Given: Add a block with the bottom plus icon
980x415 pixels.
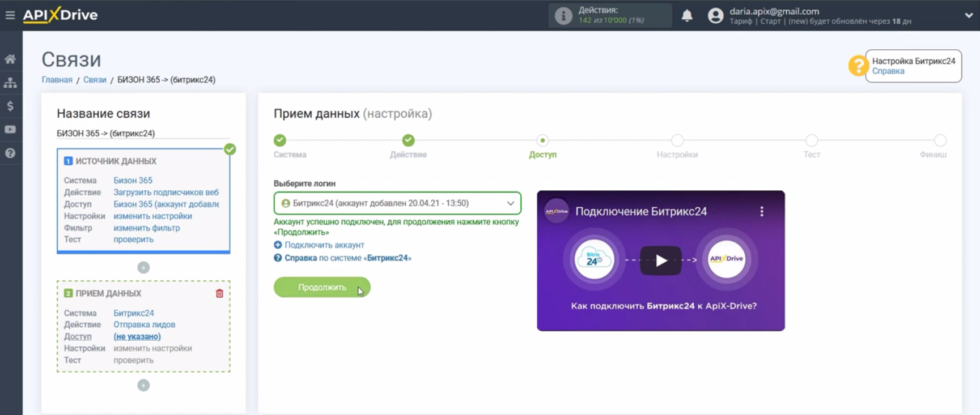Looking at the screenshot, I should pyautogui.click(x=143, y=386).
